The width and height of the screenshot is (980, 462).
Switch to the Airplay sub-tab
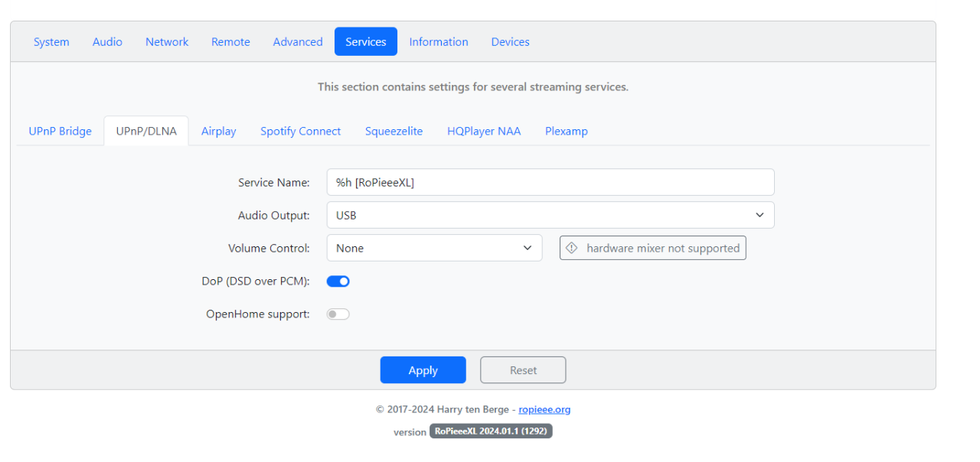pyautogui.click(x=219, y=131)
